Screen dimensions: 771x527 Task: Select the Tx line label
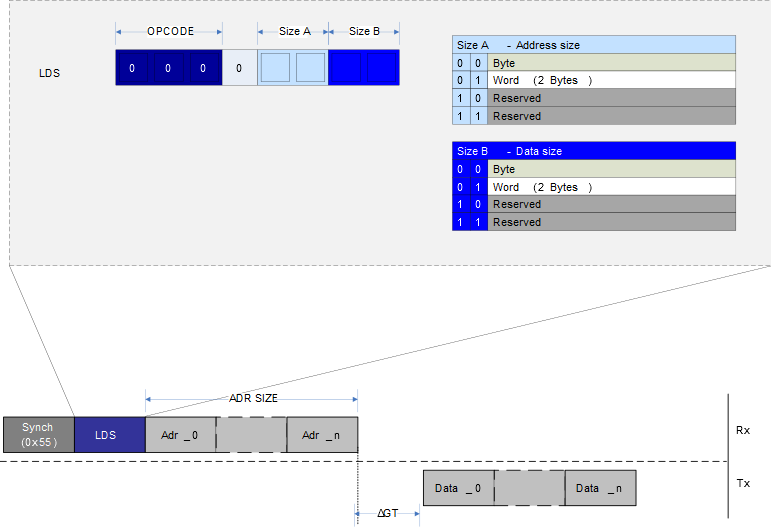[x=742, y=483]
